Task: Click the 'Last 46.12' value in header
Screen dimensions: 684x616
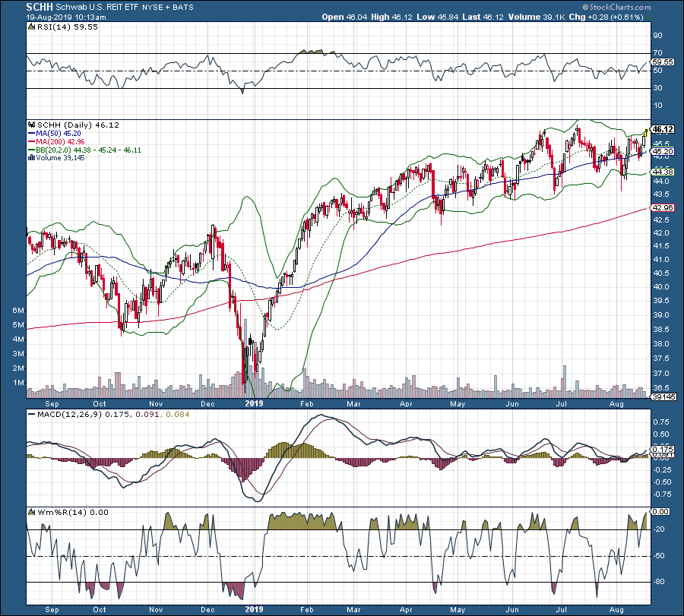Action: [483, 17]
